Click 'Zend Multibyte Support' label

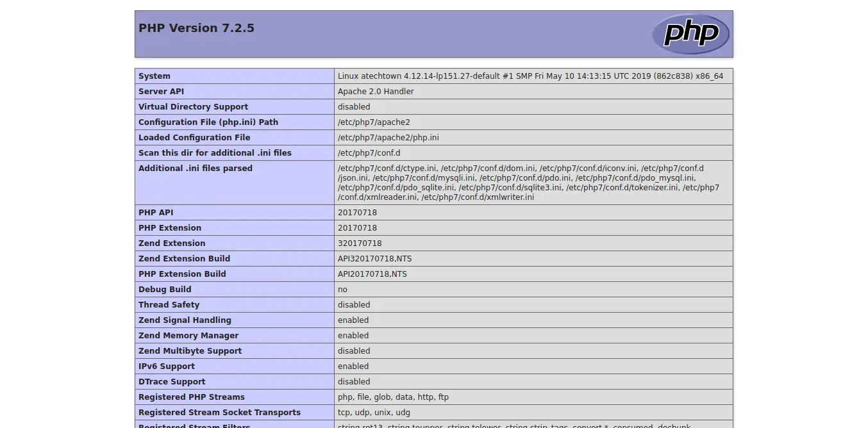click(x=190, y=351)
